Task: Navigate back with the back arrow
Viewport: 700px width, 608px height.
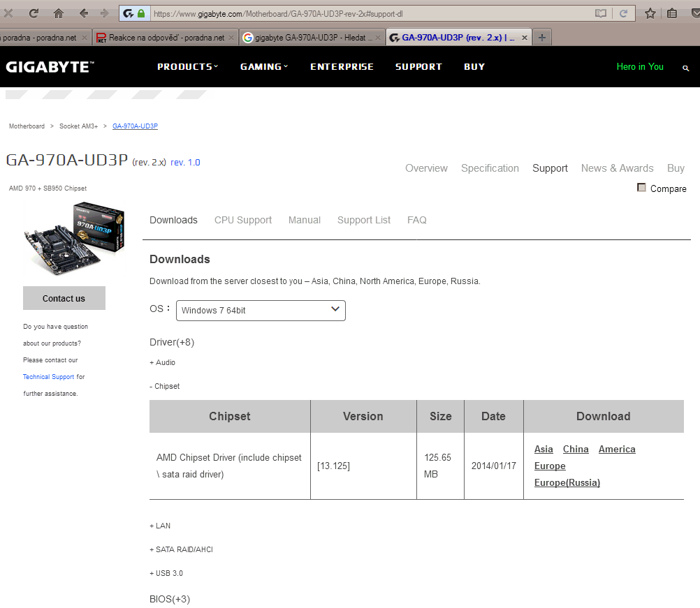Action: pyautogui.click(x=83, y=13)
